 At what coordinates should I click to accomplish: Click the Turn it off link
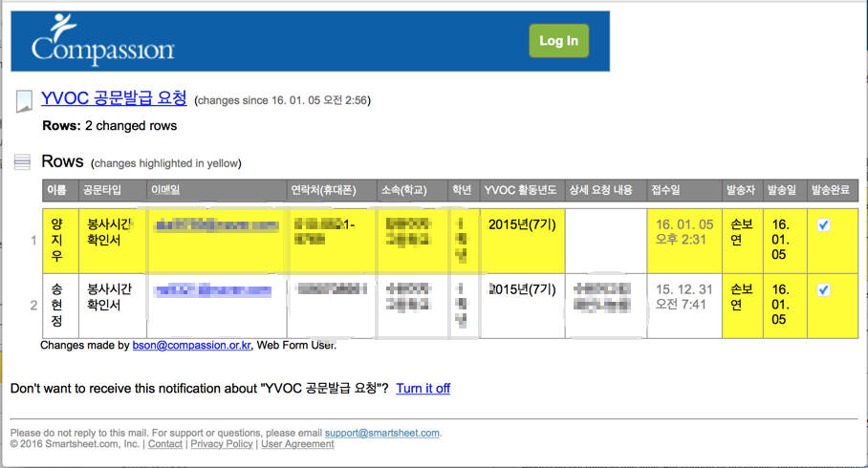click(x=423, y=389)
